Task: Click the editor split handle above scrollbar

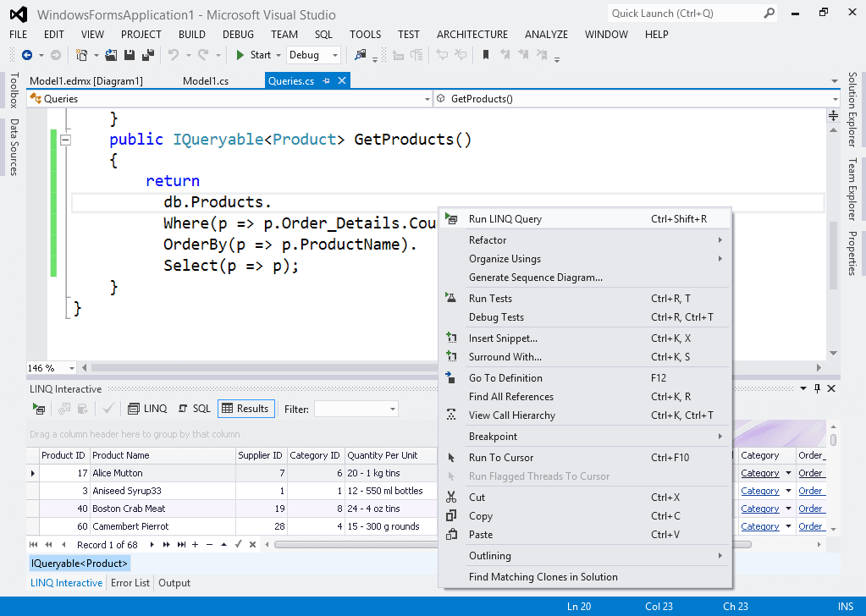Action: tap(834, 115)
